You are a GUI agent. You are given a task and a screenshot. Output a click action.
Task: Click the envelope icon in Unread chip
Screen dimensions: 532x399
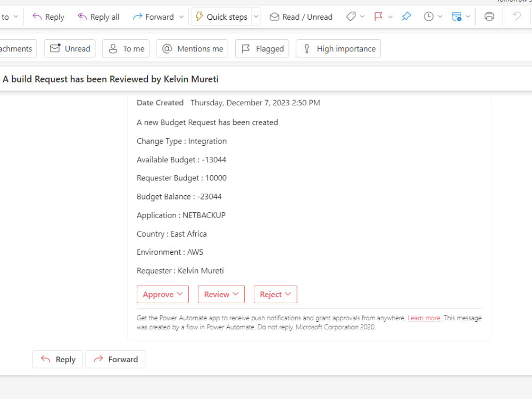click(x=55, y=48)
